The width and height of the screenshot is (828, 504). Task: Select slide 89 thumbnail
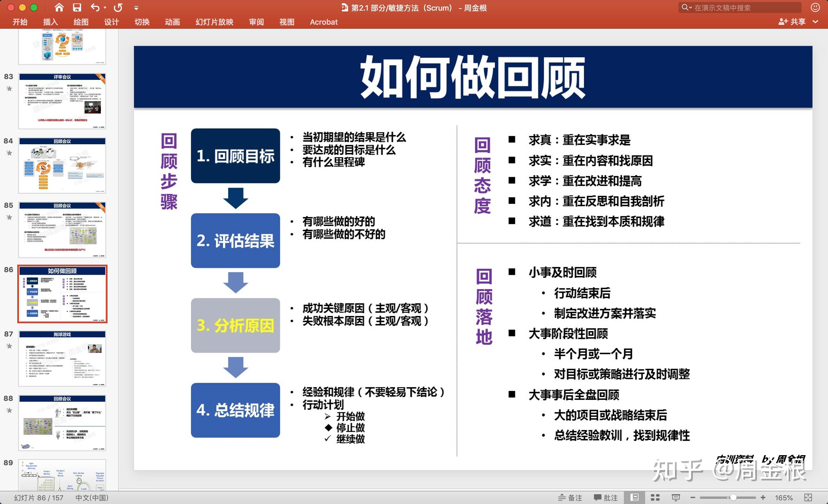tap(62, 475)
